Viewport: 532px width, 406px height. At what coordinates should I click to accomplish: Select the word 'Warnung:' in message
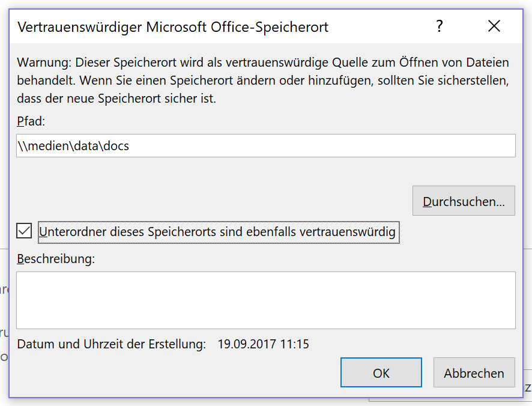(x=44, y=62)
